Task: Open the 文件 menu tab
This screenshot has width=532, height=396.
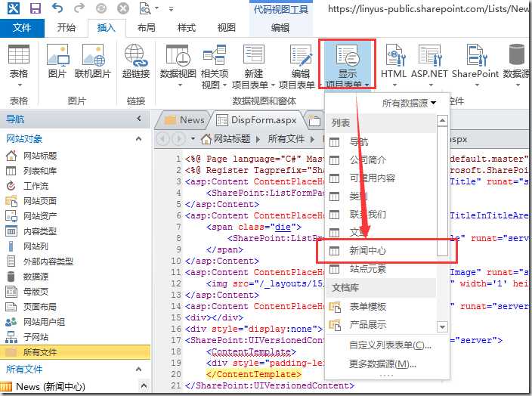Action: click(x=22, y=28)
